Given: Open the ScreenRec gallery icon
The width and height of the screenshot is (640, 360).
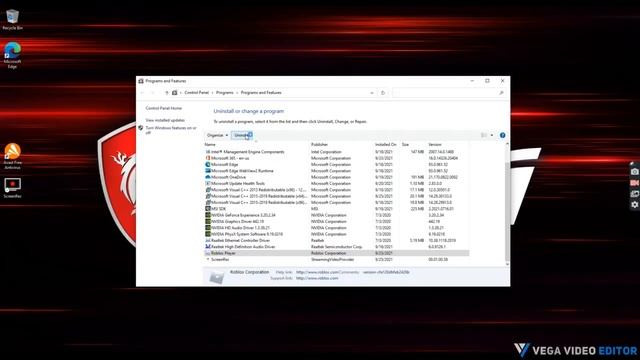Looking at the screenshot, I should (634, 194).
